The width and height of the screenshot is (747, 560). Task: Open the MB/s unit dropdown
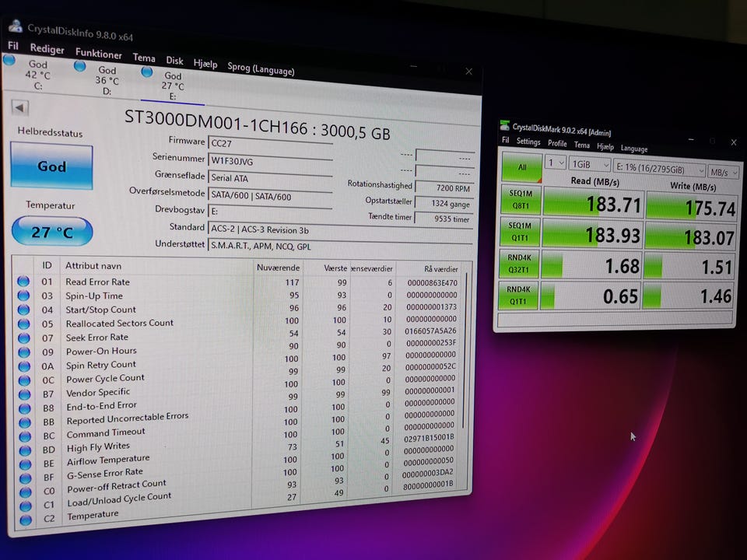point(723,173)
